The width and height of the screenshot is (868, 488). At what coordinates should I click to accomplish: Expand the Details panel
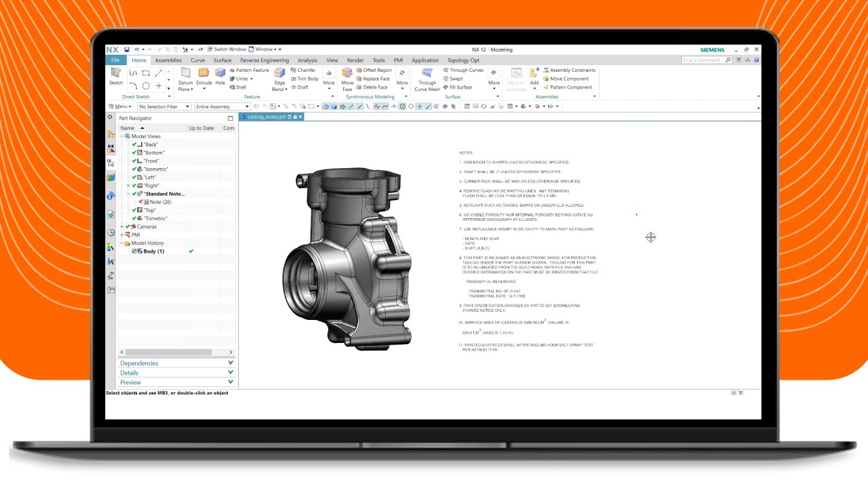pyautogui.click(x=176, y=373)
